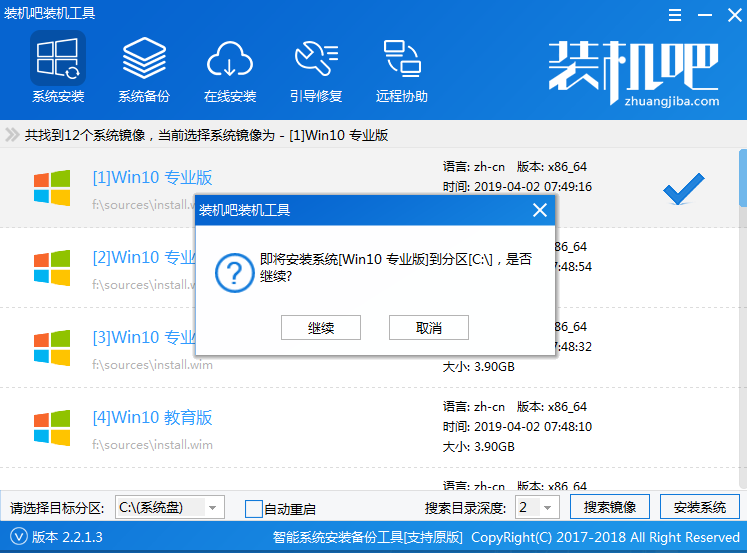Open the 搜索目录深度 depth dropdown
Image resolution: width=747 pixels, height=553 pixels.
(549, 507)
